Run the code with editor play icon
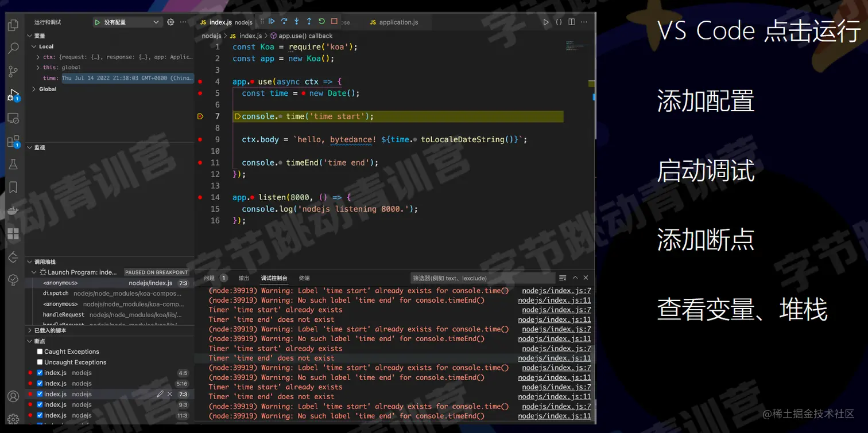The image size is (868, 433). (546, 22)
